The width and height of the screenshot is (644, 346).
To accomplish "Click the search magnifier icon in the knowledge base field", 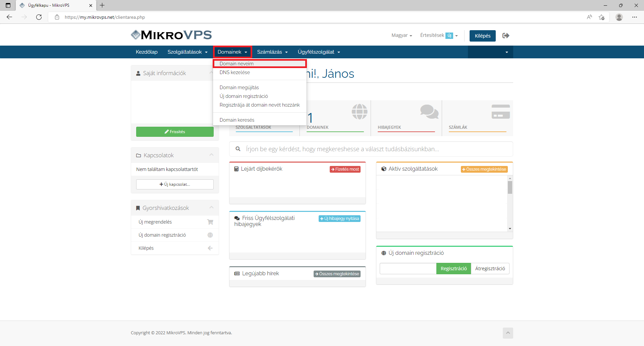I will [x=238, y=149].
